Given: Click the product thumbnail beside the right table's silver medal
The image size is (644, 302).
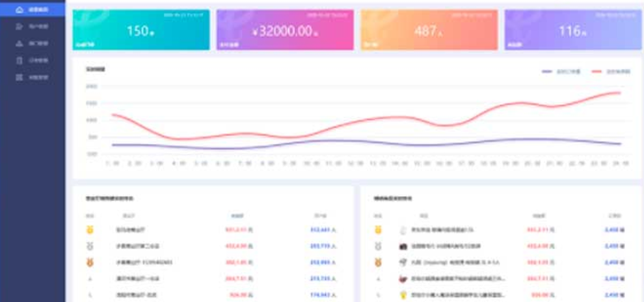Looking at the screenshot, I should click(403, 247).
